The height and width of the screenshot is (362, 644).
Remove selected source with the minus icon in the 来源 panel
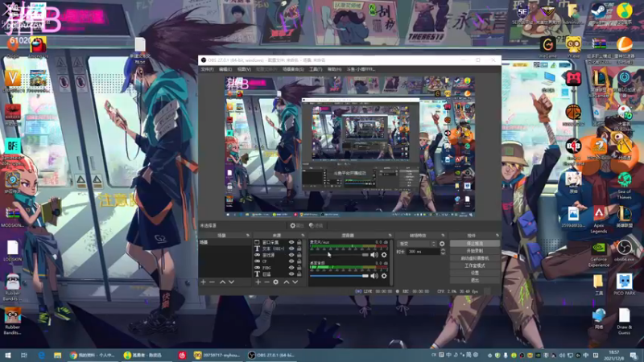(x=266, y=282)
